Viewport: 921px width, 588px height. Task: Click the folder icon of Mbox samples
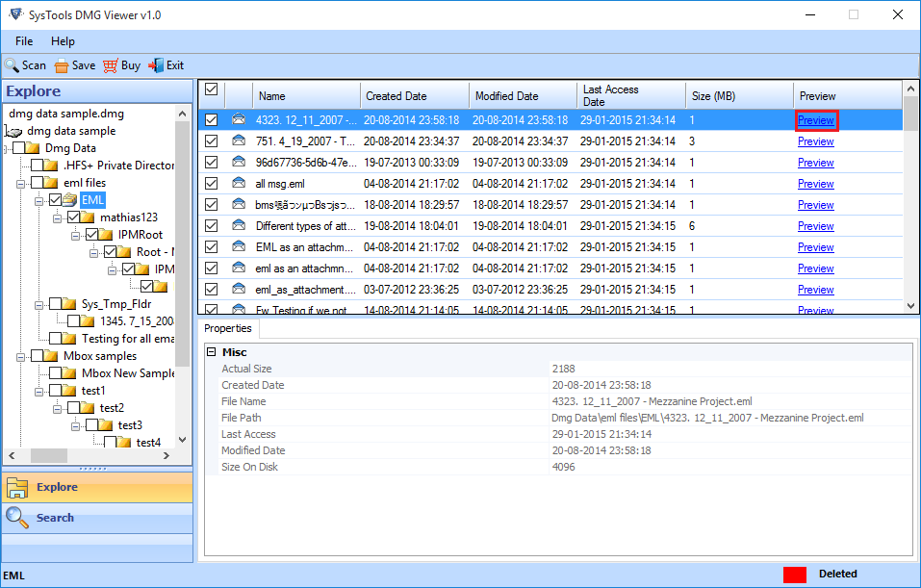(50, 356)
